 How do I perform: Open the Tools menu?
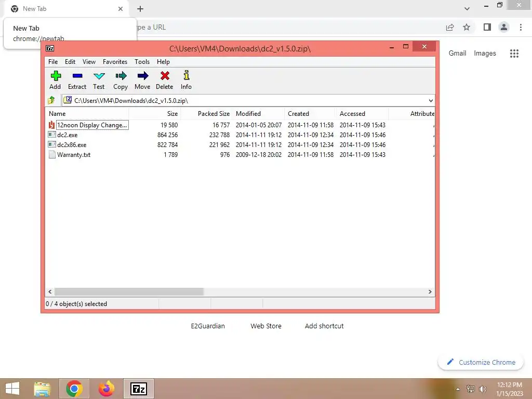pos(142,62)
